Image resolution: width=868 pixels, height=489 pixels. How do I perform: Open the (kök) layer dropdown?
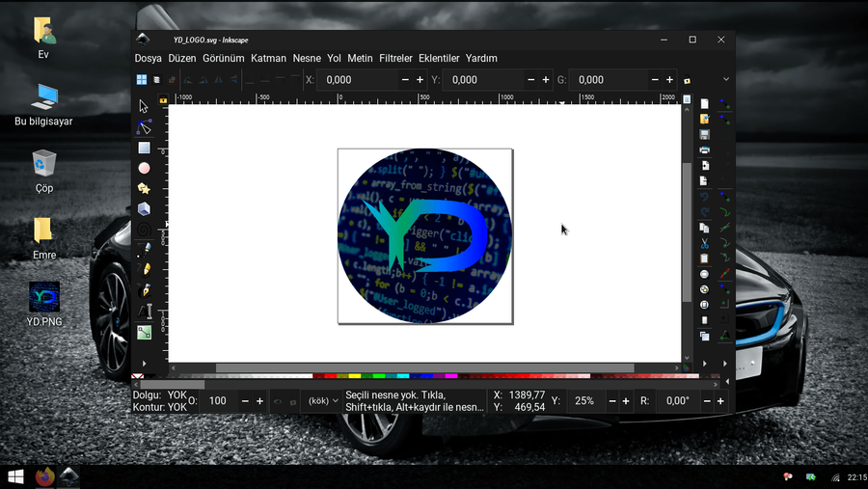coord(323,401)
